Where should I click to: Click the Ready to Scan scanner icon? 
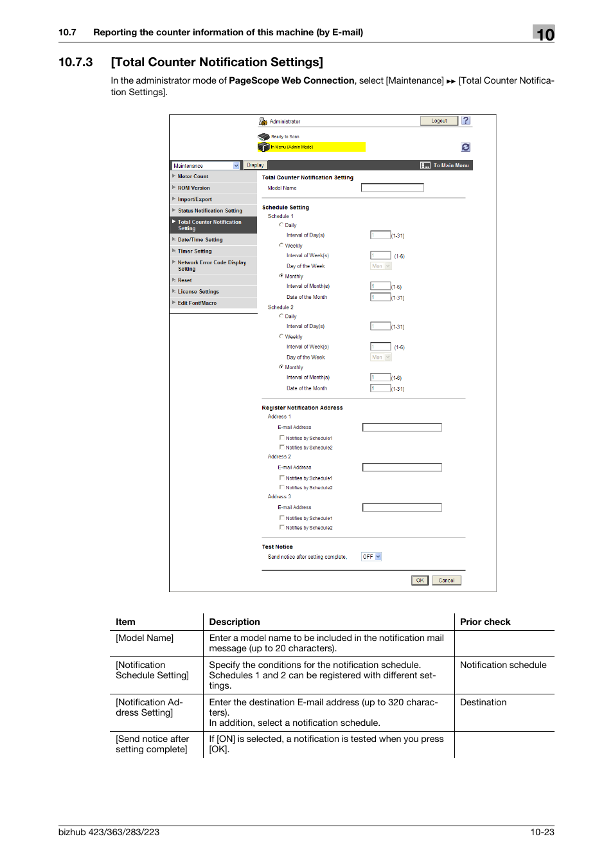[263, 136]
